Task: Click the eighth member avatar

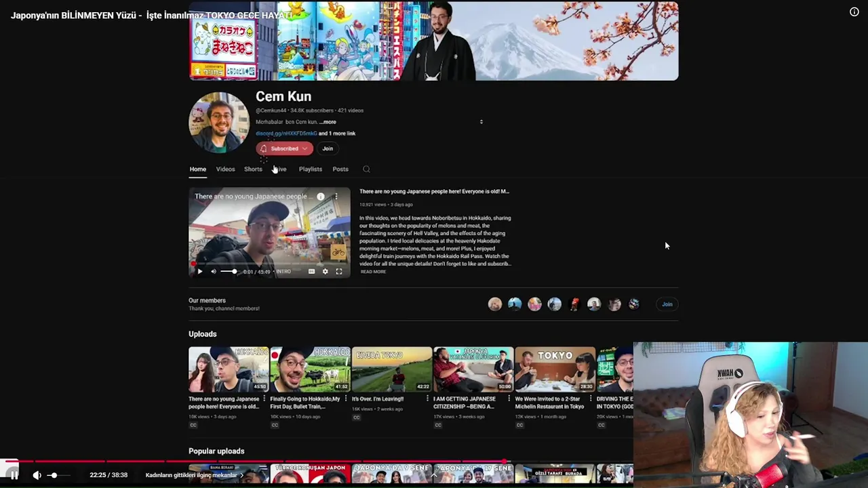Action: pos(634,304)
